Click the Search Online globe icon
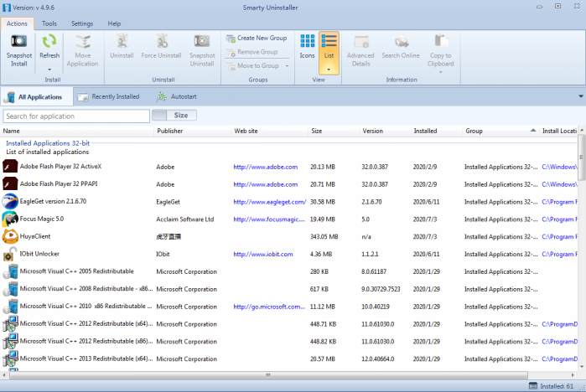 [402, 41]
